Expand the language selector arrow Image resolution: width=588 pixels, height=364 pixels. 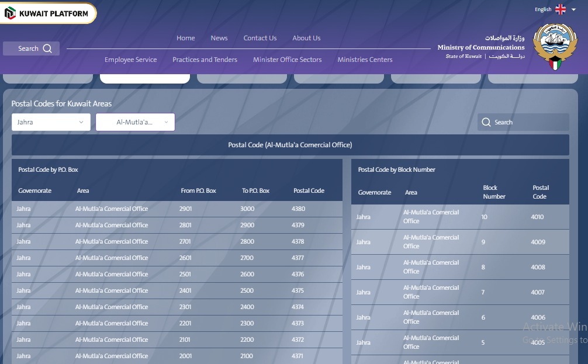coord(573,9)
